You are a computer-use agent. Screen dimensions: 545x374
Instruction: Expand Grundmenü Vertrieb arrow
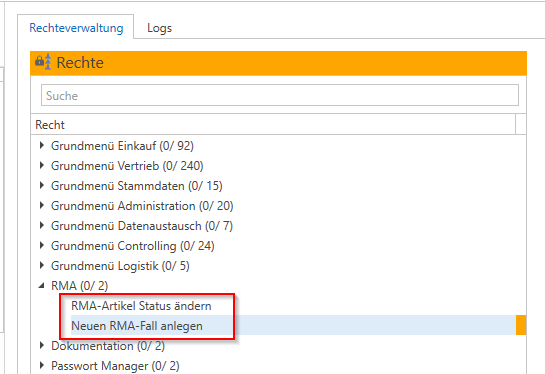click(x=42, y=165)
